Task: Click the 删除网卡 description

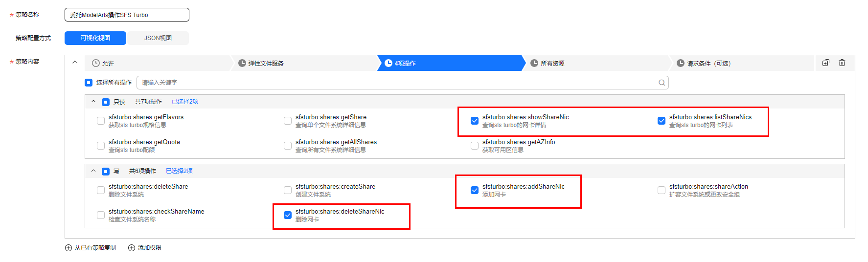Action: click(307, 219)
